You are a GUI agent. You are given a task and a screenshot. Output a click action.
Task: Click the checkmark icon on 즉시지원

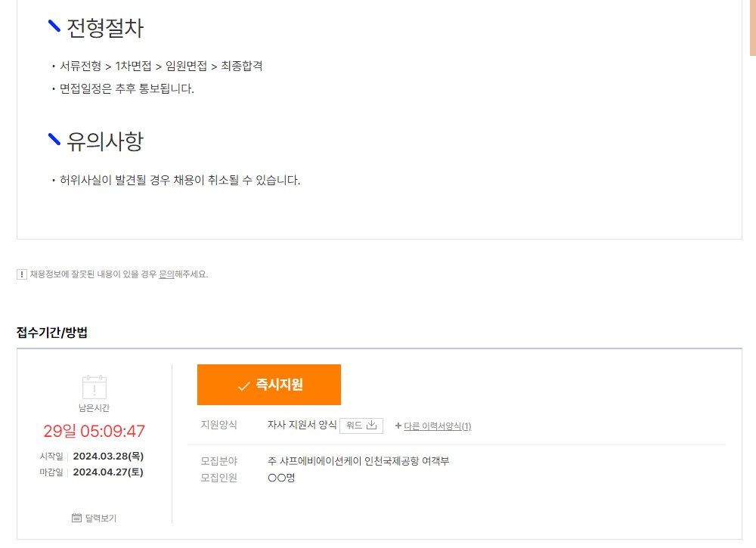coord(244,385)
